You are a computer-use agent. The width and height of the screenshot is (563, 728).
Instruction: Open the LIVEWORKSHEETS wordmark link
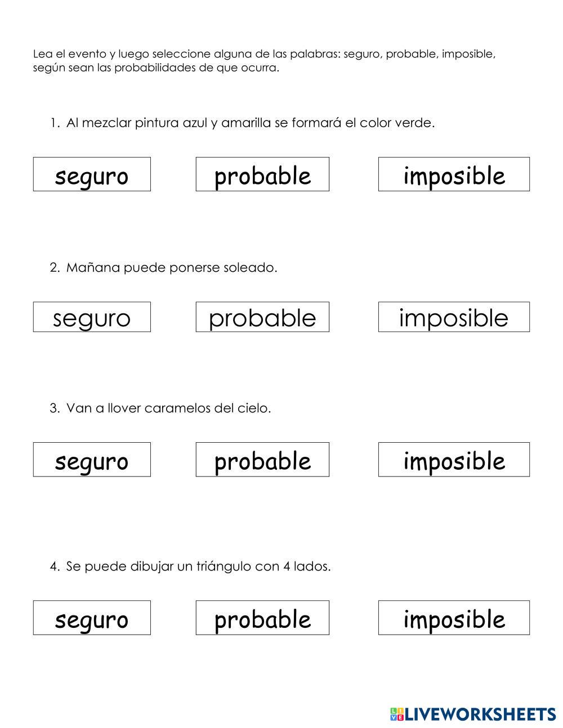point(480,714)
